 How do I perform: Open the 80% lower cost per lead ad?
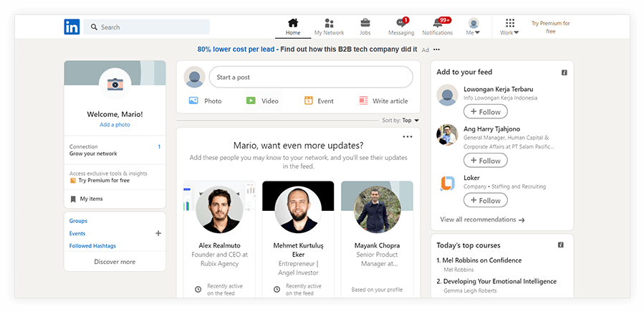coord(307,49)
